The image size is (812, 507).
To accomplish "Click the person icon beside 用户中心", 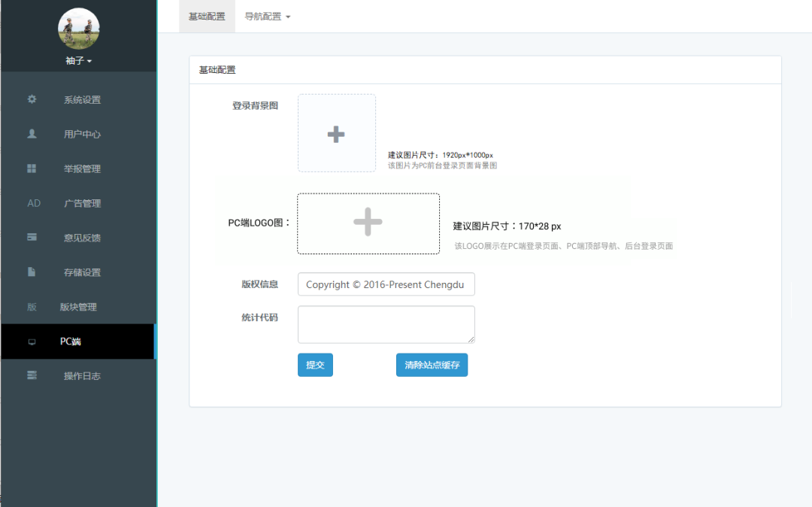I will [x=32, y=134].
